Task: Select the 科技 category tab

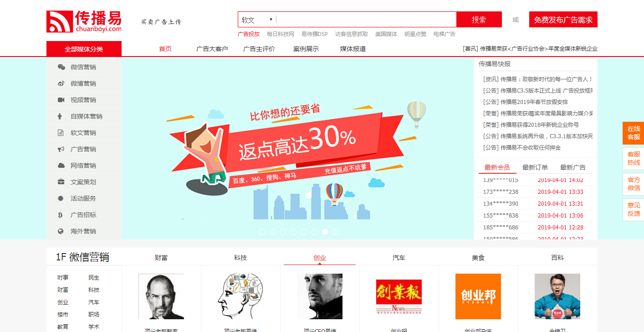Action: tap(240, 258)
